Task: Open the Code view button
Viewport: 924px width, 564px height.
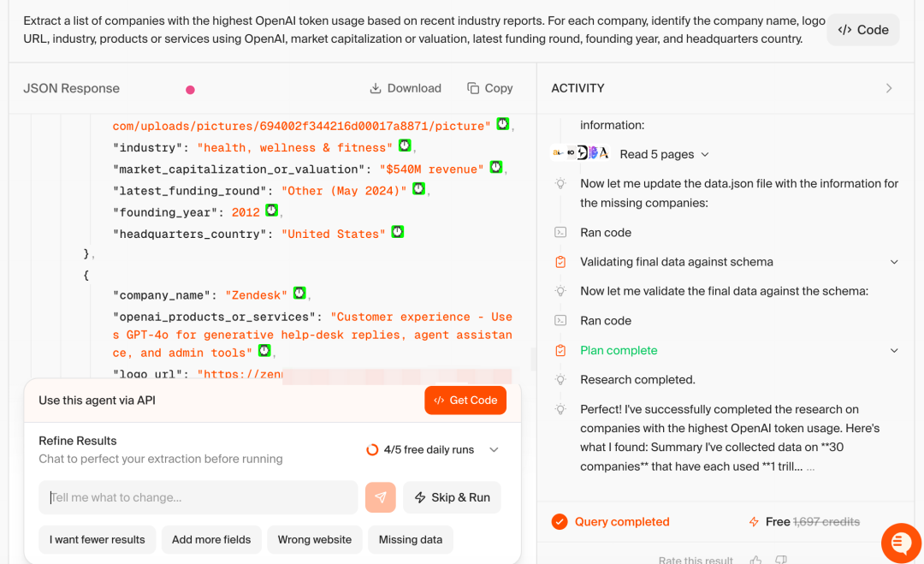Action: 862,30
